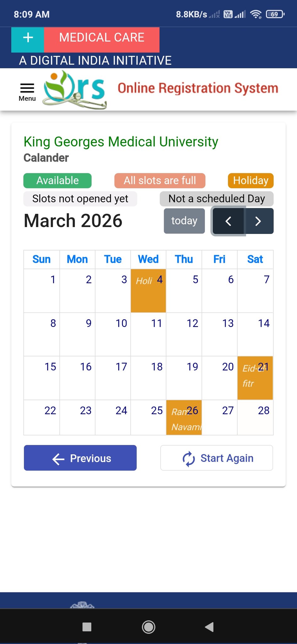
Task: Pick Ram Navami date March 26
Action: (x=184, y=417)
